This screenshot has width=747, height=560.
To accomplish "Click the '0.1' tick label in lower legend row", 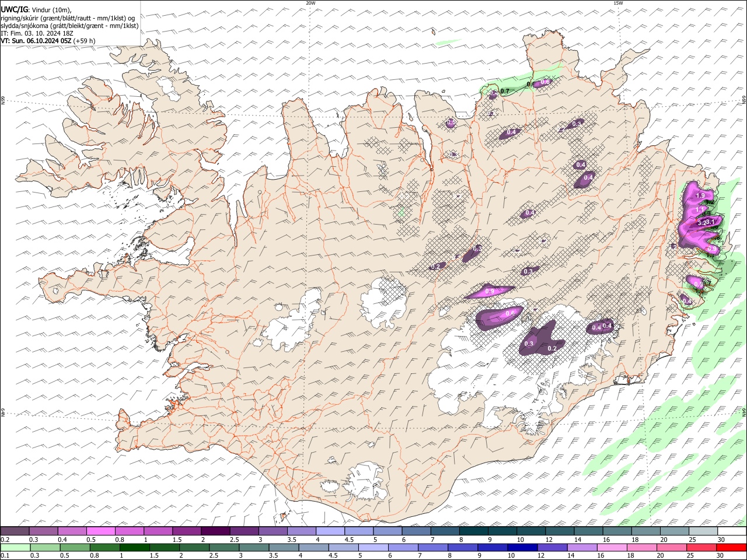I will coord(4,556).
